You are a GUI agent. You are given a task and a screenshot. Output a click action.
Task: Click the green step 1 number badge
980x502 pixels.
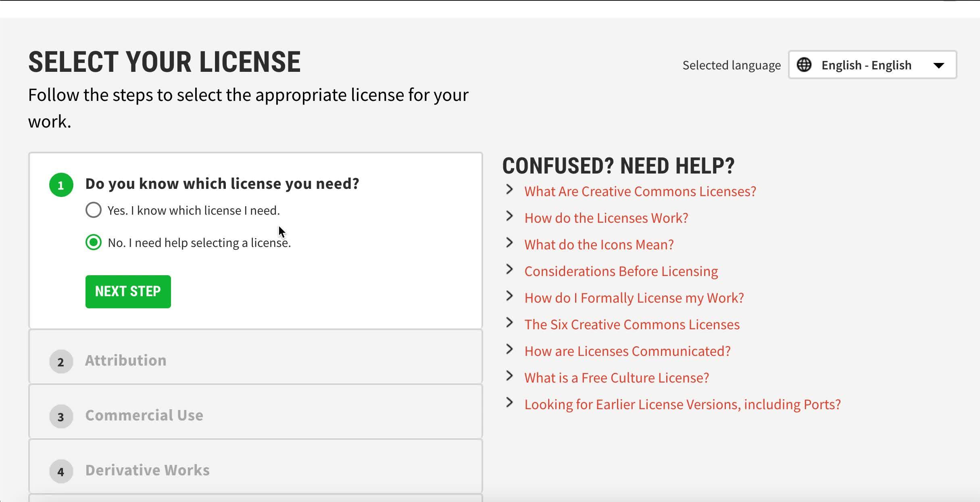(61, 185)
